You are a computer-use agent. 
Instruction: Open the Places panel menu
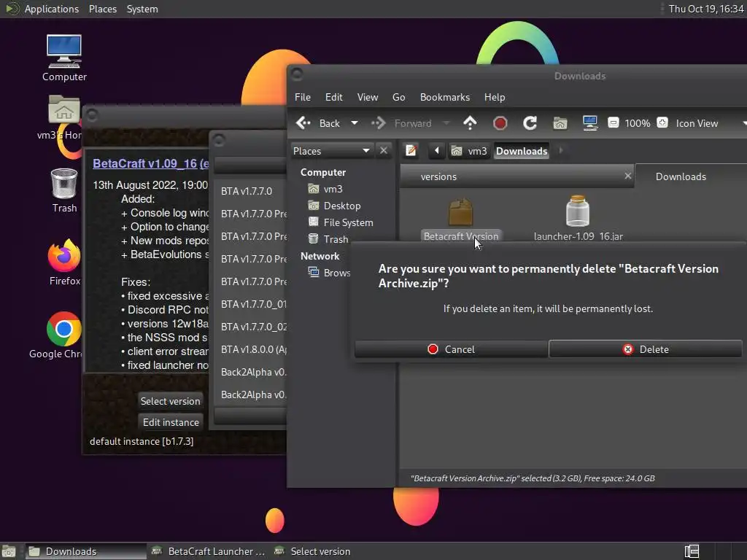click(103, 9)
